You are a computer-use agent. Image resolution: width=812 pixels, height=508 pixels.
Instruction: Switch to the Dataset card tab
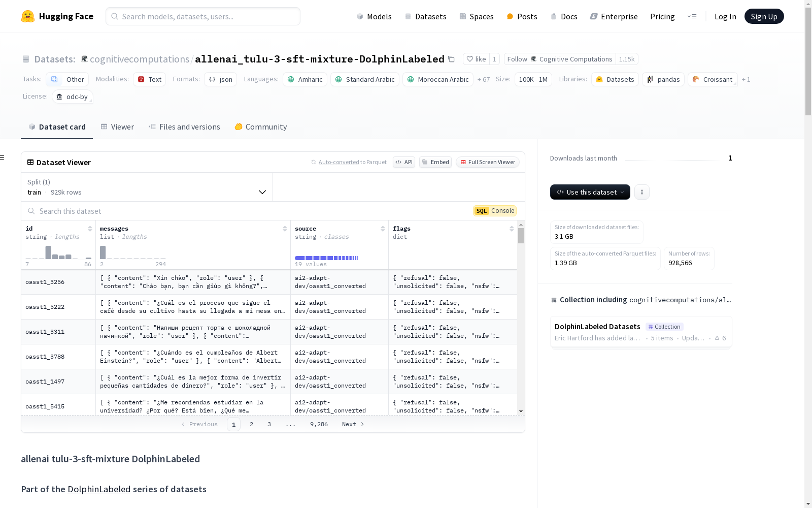57,127
